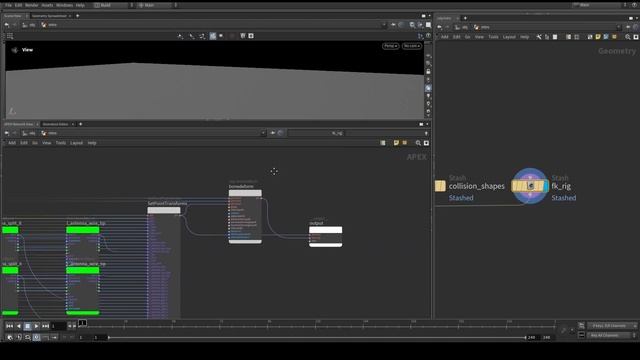The height and width of the screenshot is (360, 640).
Task: Click the obj path in Scene View
Action: (29, 25)
